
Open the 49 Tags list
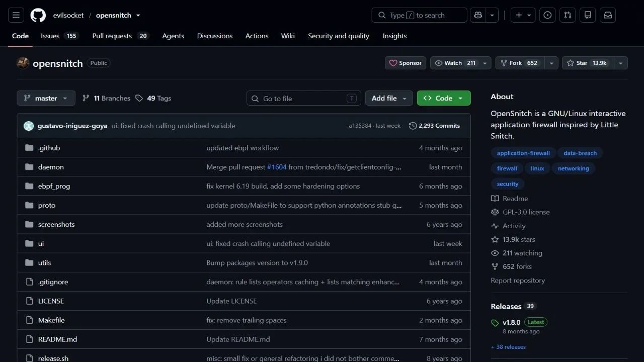(153, 98)
